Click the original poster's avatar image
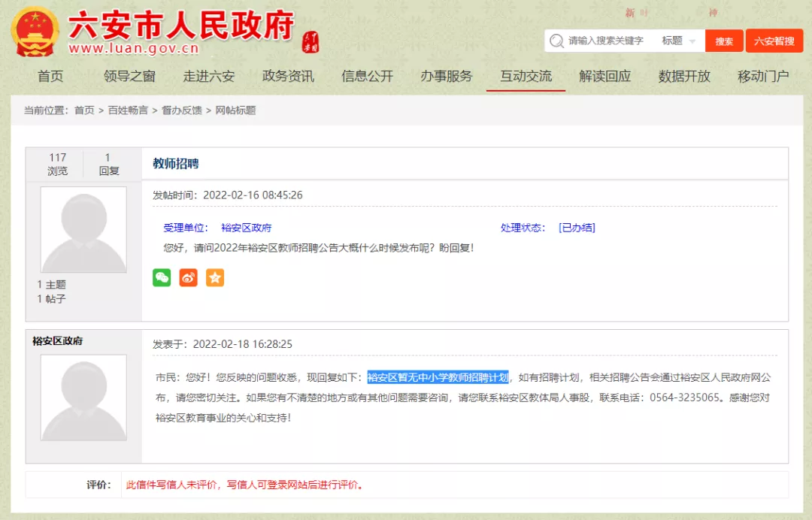This screenshot has height=520, width=812. point(83,230)
